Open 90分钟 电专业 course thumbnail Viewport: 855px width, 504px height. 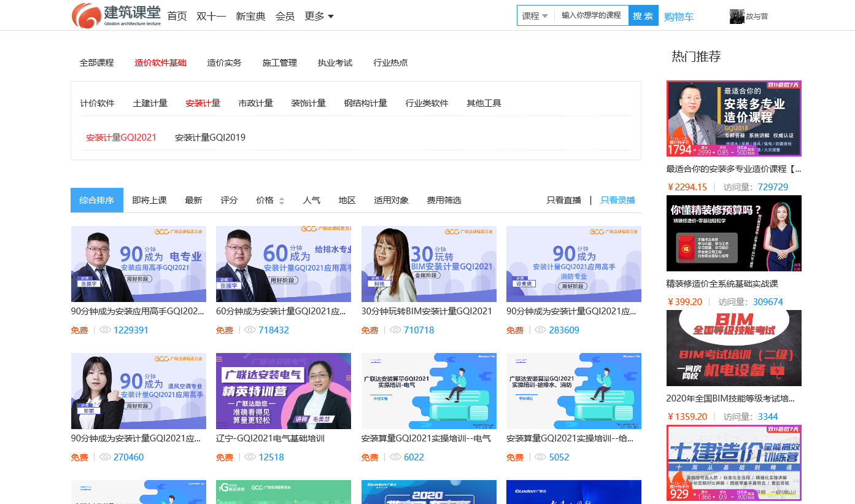[139, 264]
